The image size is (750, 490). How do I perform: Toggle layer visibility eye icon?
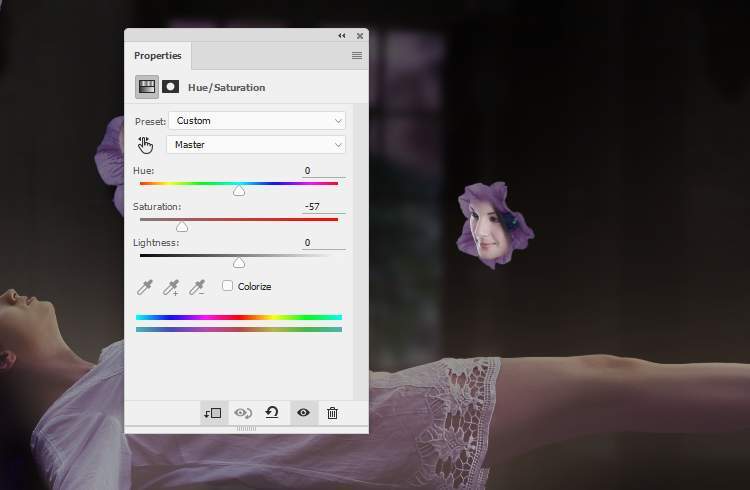[303, 412]
